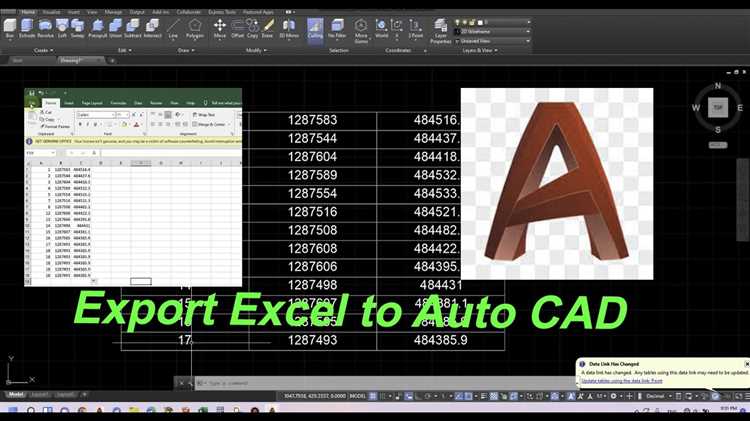
Task: Click the Excel File tab
Action: [x=32, y=104]
